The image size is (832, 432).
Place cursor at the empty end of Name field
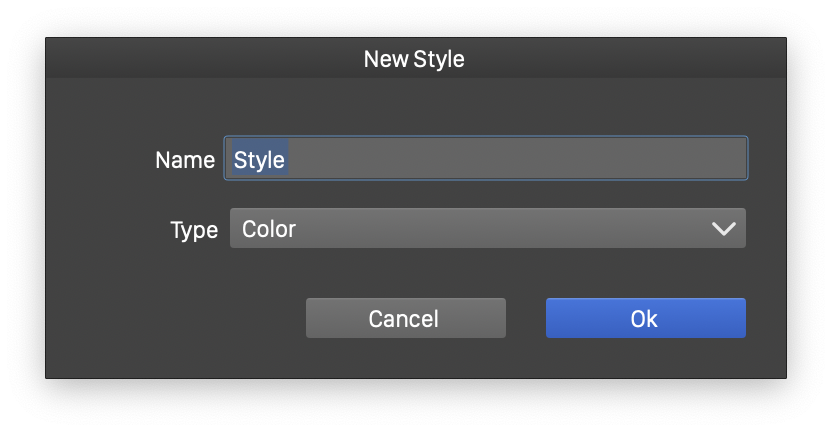click(600, 159)
